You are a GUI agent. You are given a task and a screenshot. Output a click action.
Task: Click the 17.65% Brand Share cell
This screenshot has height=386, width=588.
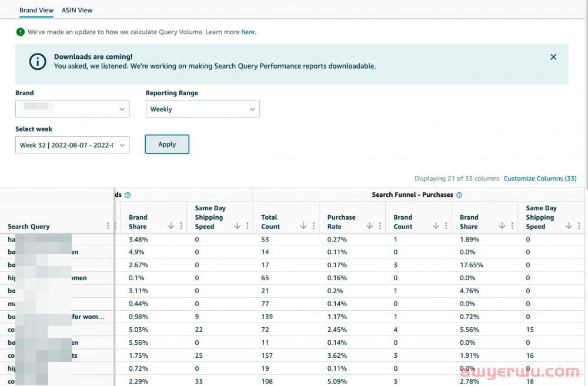click(x=471, y=265)
